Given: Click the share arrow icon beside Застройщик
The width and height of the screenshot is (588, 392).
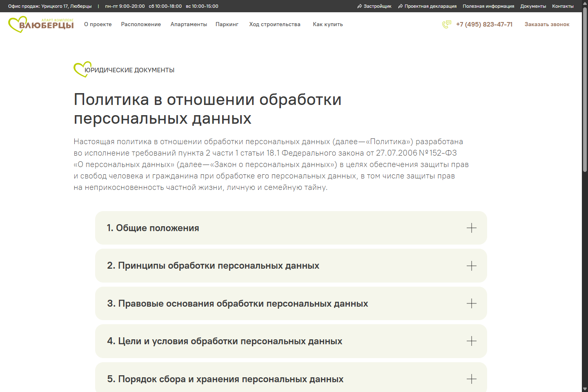Looking at the screenshot, I should coord(359,6).
